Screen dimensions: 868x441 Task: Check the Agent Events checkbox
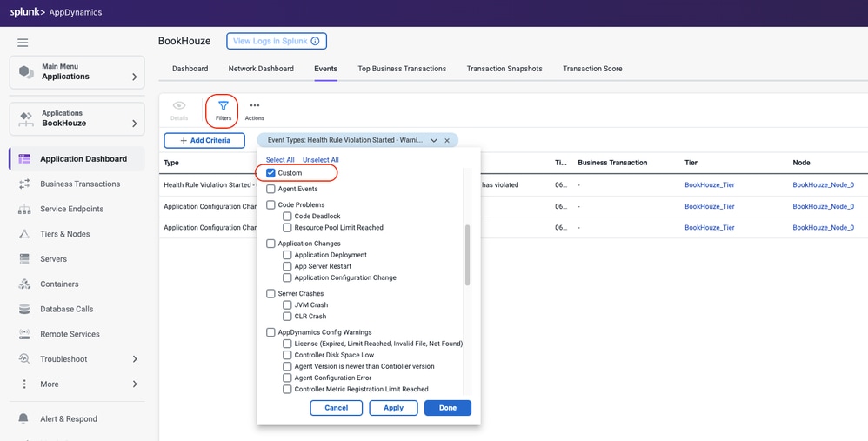[270, 189]
